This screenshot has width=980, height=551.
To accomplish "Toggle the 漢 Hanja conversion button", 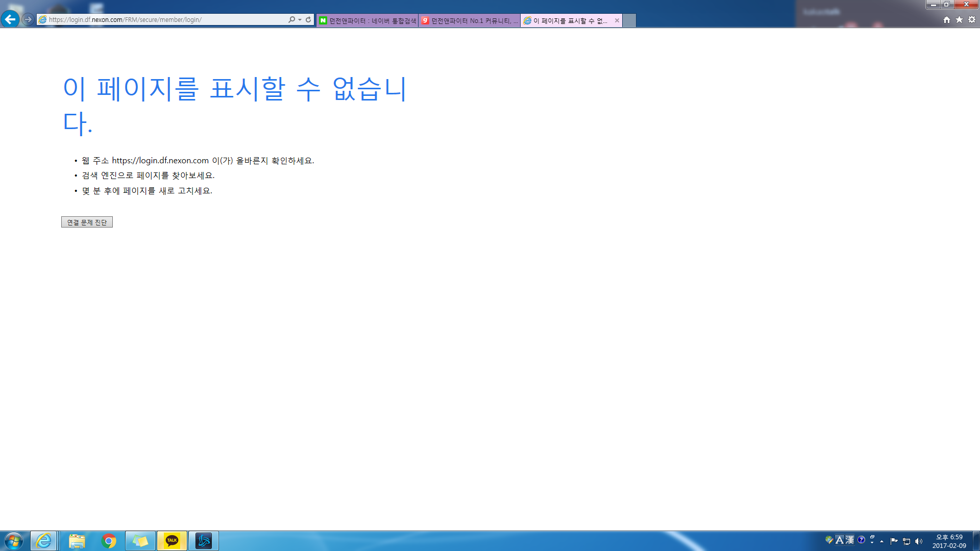I will [x=850, y=540].
